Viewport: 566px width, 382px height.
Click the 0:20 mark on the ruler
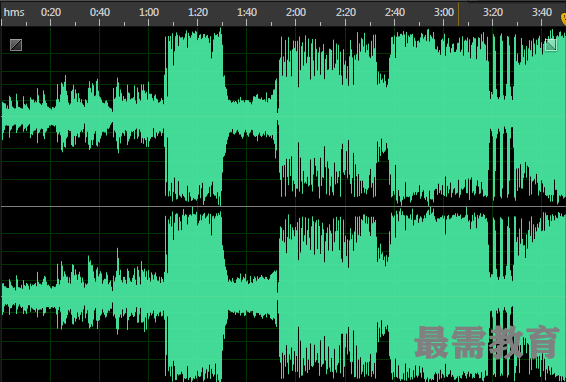51,12
